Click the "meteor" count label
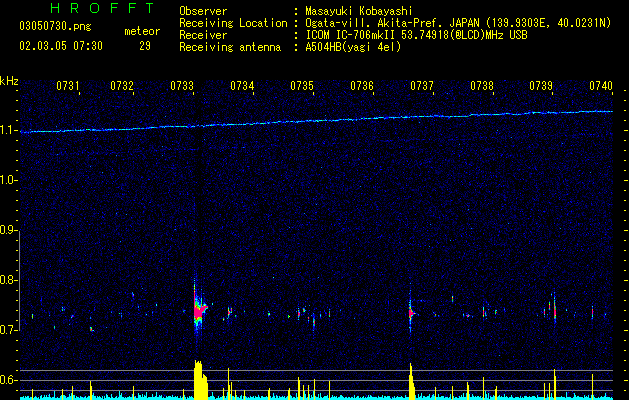Screen dimensions: 629x400 click(142, 31)
